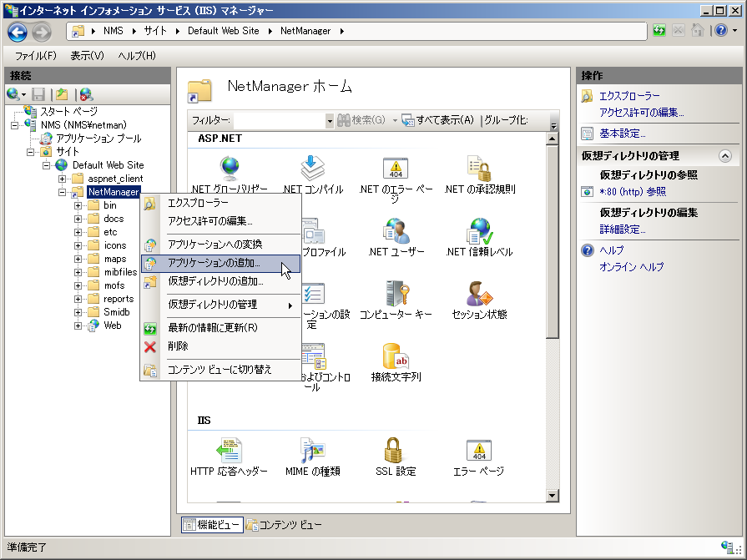This screenshot has height=560, width=747.
Task: Choose アプリケーションへの変換 from context menu
Action: point(220,245)
